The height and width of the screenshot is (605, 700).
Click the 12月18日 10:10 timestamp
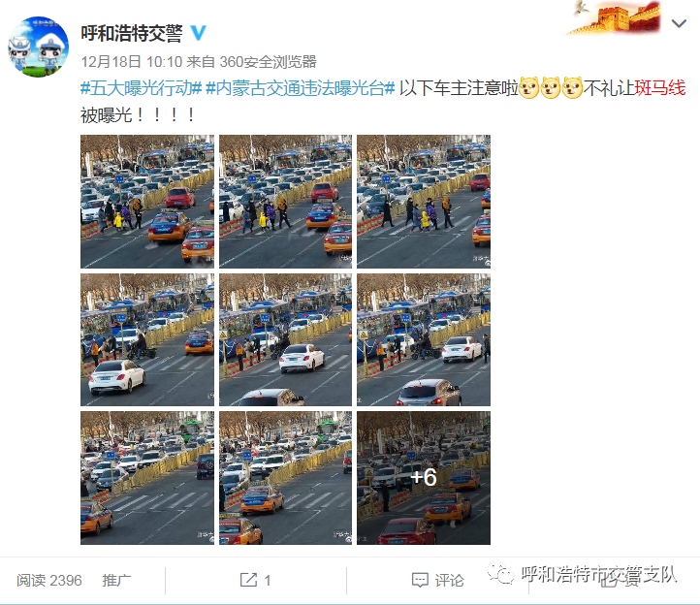[x=132, y=62]
